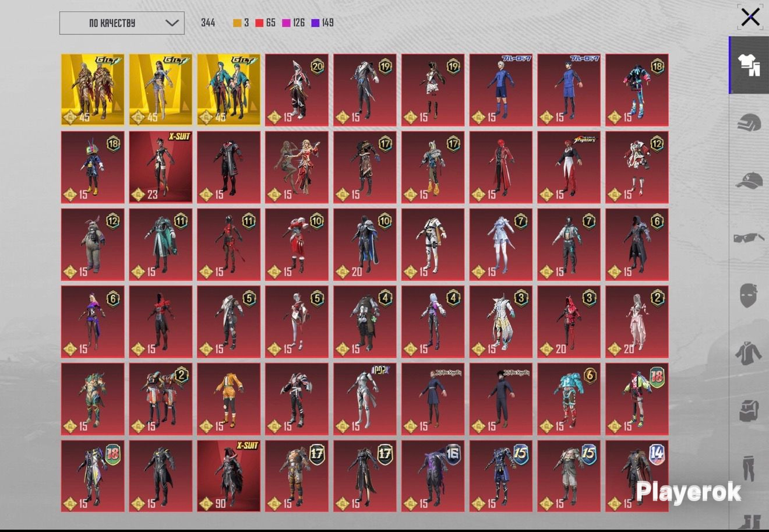This screenshot has width=769, height=532.
Task: Open the outfits category icon in sidebar
Action: [x=749, y=65]
